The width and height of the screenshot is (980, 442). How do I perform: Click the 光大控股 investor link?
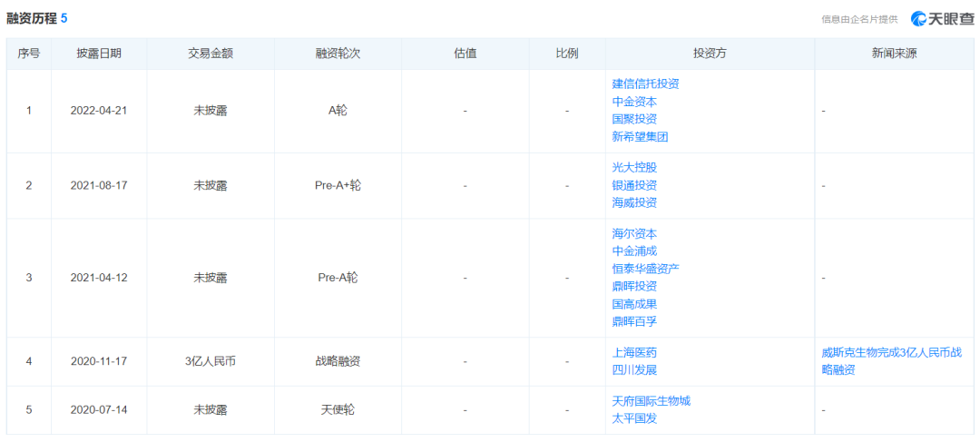pyautogui.click(x=634, y=167)
